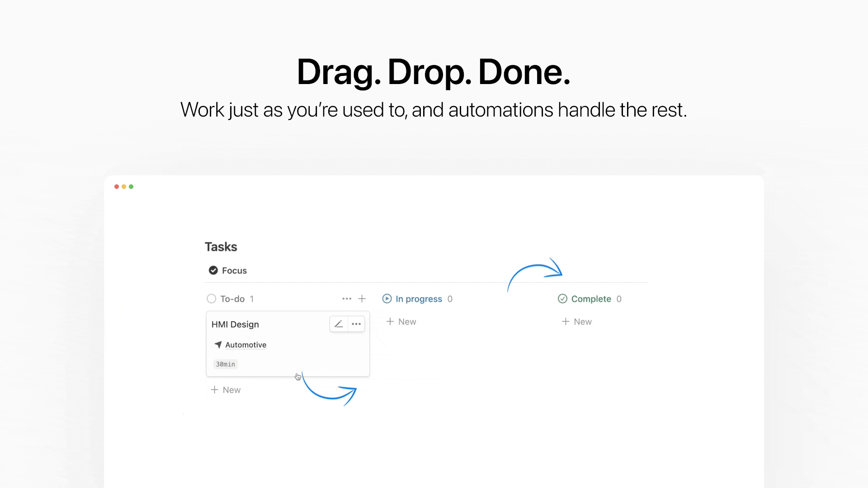Add a new task under the To-do column
868x488 pixels.
(226, 389)
